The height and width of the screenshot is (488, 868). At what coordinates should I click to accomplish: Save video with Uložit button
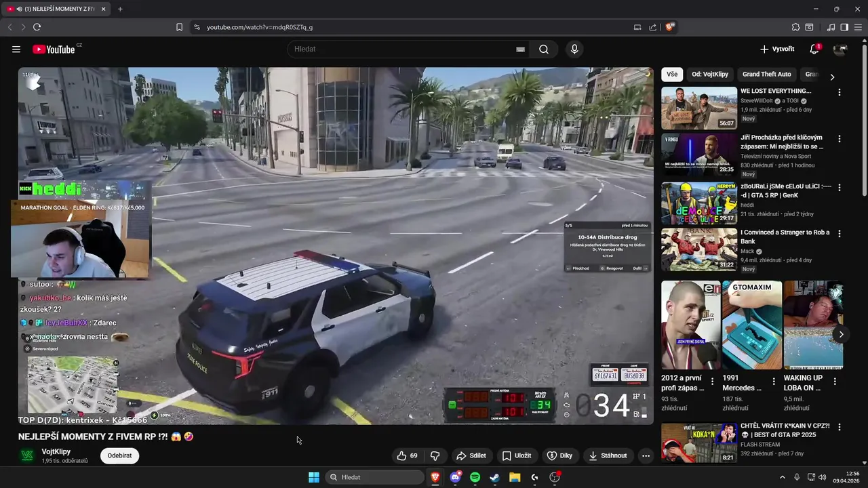point(516,455)
